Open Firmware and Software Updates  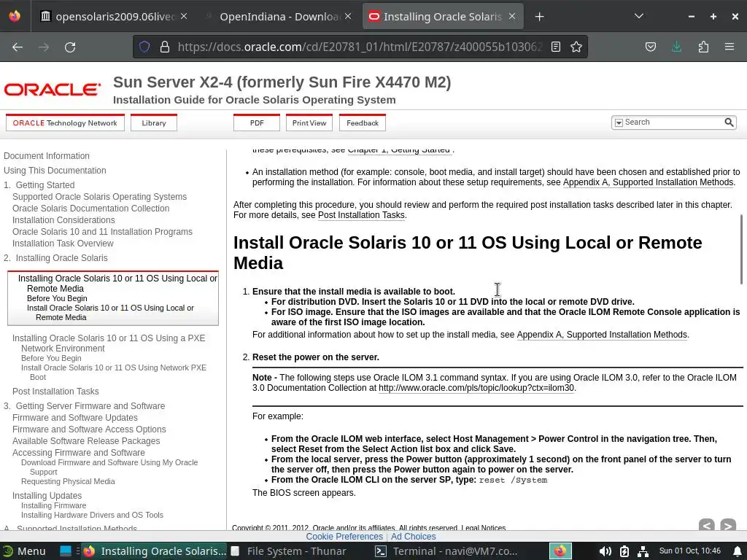[x=75, y=418]
